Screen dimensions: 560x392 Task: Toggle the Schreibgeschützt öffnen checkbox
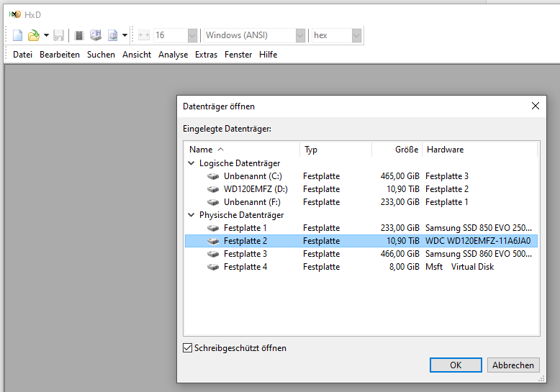tap(187, 347)
